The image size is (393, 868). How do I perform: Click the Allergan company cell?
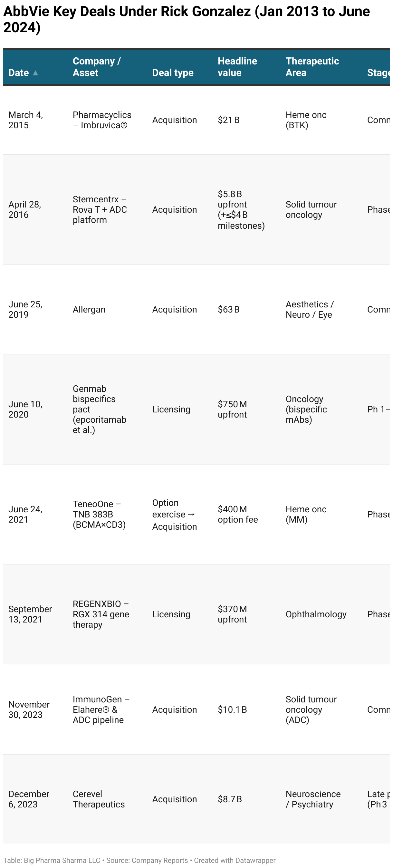(x=89, y=309)
